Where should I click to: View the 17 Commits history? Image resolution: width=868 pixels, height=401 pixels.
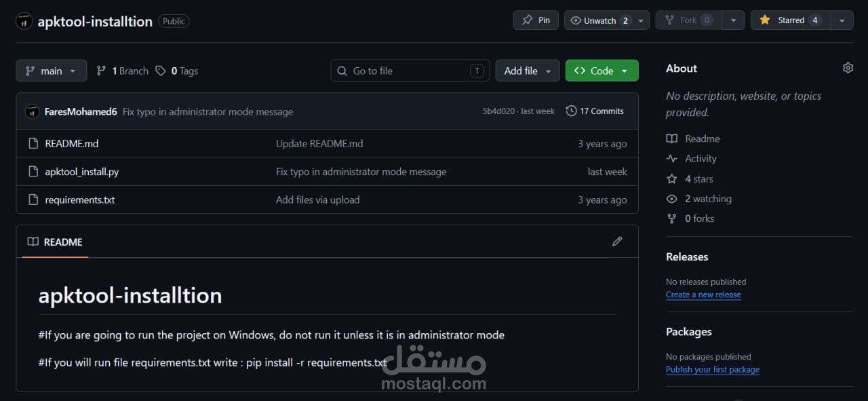pos(595,111)
